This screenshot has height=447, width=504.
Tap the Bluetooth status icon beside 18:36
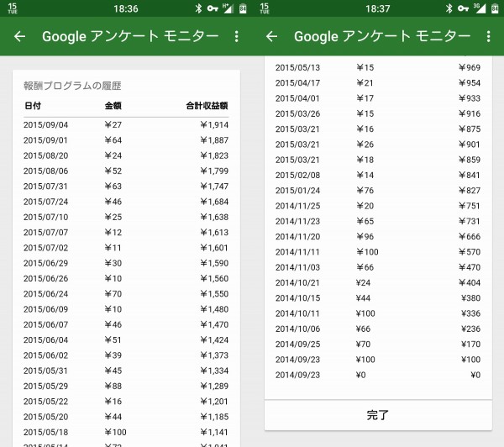pyautogui.click(x=197, y=8)
